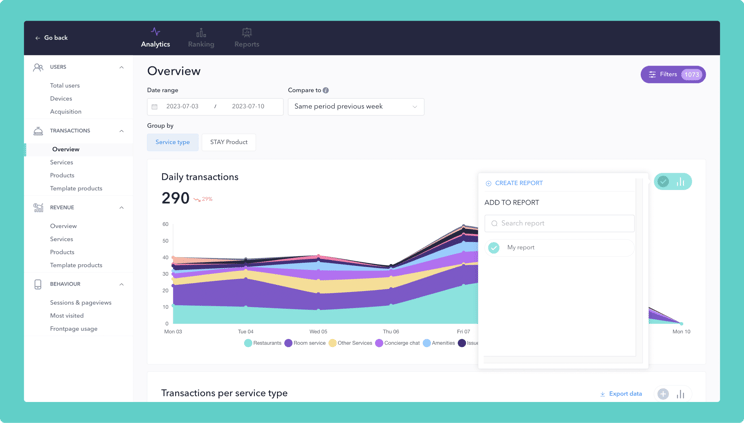
Task: Switch to the Reports tab
Action: tap(246, 38)
